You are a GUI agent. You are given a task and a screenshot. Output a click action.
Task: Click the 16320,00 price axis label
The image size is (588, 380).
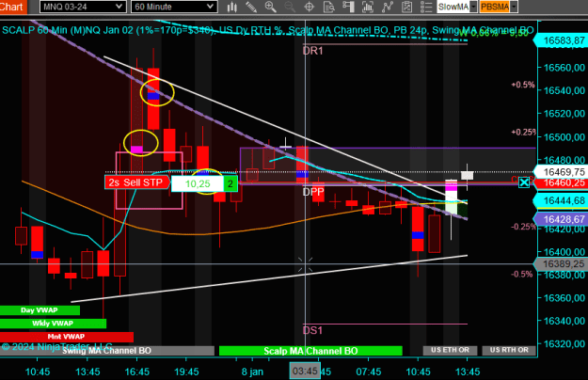click(x=564, y=343)
